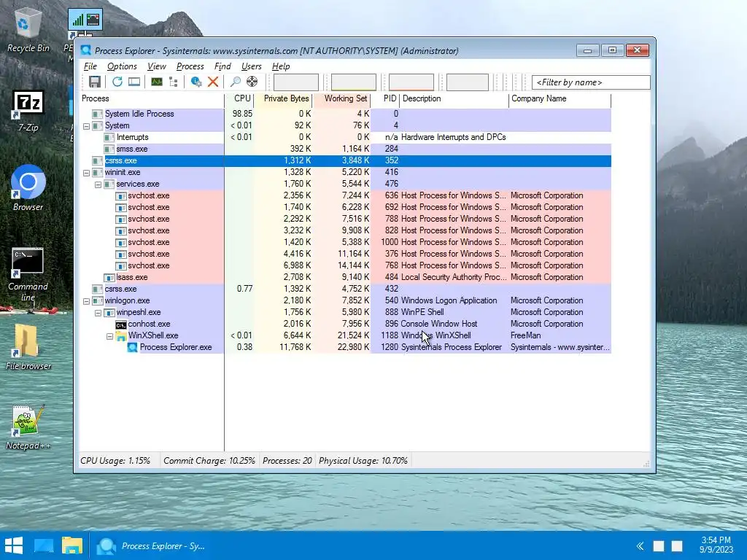Sort by the Company Name column header
The height and width of the screenshot is (560, 747).
click(560, 99)
